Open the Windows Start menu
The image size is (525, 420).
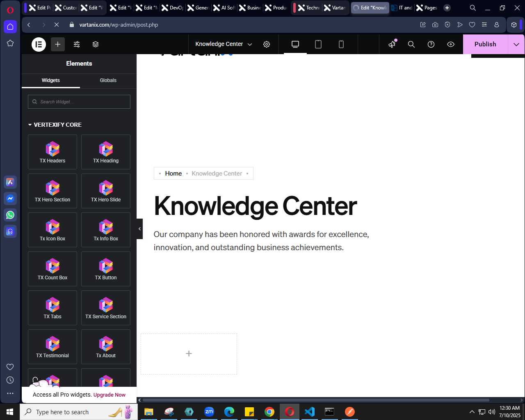coord(10,412)
